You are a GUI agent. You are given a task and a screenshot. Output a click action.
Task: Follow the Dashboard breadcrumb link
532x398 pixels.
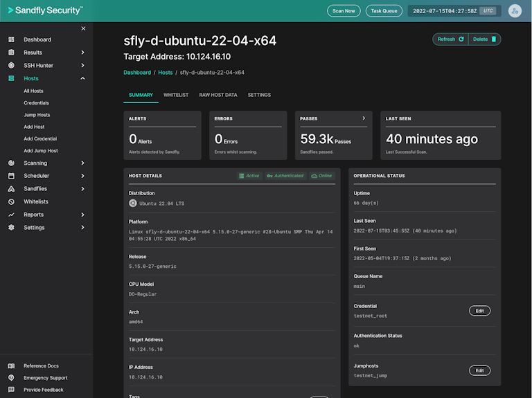point(137,73)
